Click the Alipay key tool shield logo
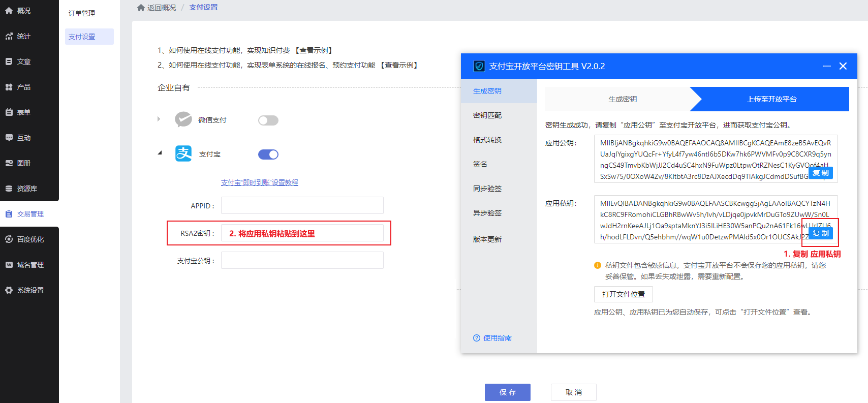This screenshot has width=868, height=403. [479, 66]
